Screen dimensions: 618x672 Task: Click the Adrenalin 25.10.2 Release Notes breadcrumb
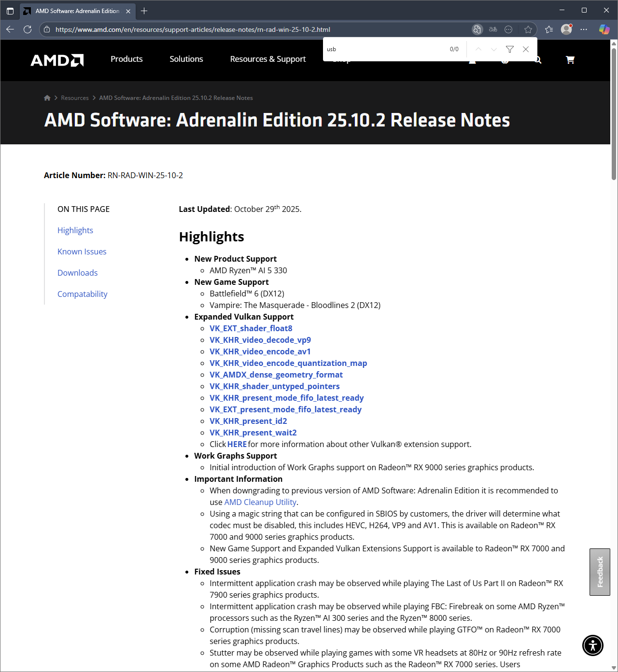point(176,98)
